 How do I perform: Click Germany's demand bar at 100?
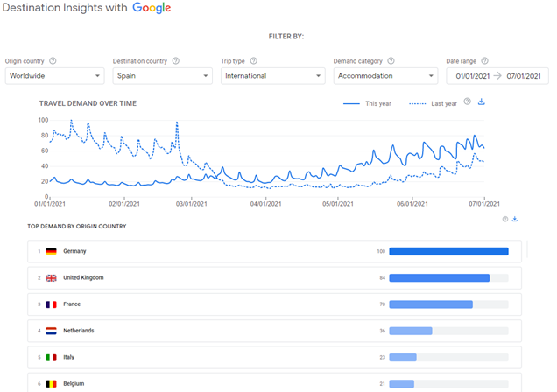point(448,251)
